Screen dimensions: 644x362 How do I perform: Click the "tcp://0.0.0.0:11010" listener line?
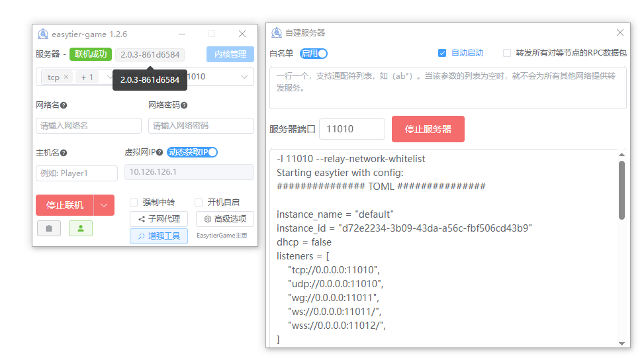[334, 270]
